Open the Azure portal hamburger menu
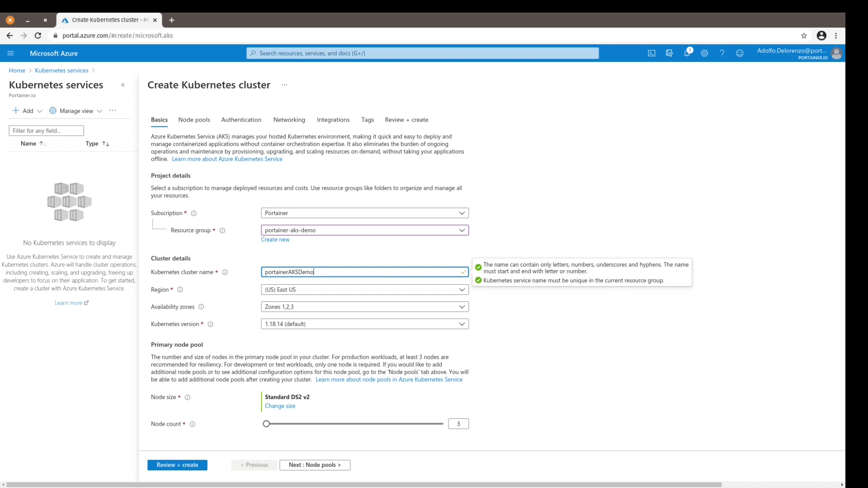The height and width of the screenshot is (488, 868). [x=10, y=53]
